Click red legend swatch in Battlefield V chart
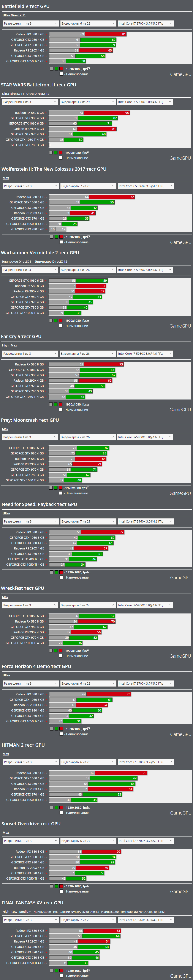 pyautogui.click(x=61, y=69)
